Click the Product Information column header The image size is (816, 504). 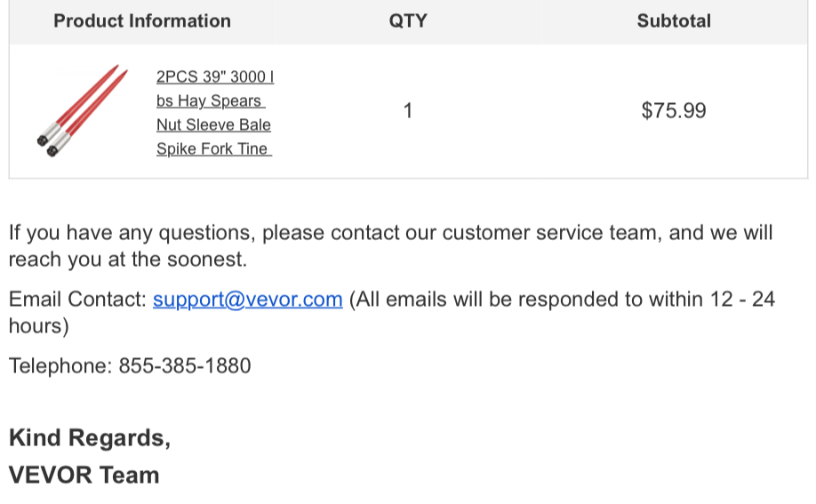(x=142, y=20)
